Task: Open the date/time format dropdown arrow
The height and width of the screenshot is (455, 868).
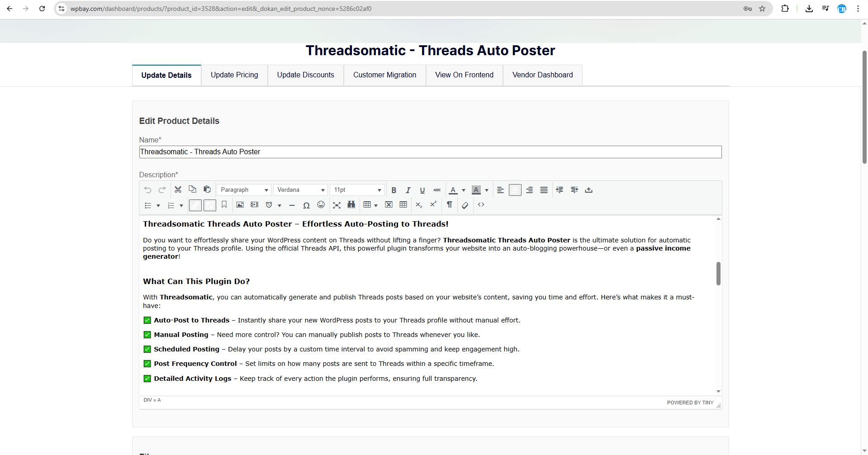Action: (280, 206)
